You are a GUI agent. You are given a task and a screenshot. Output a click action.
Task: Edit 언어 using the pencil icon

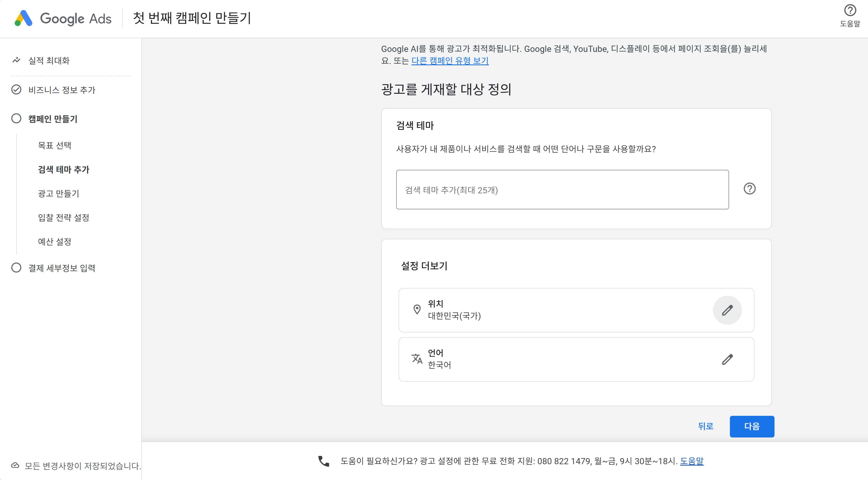[727, 359]
